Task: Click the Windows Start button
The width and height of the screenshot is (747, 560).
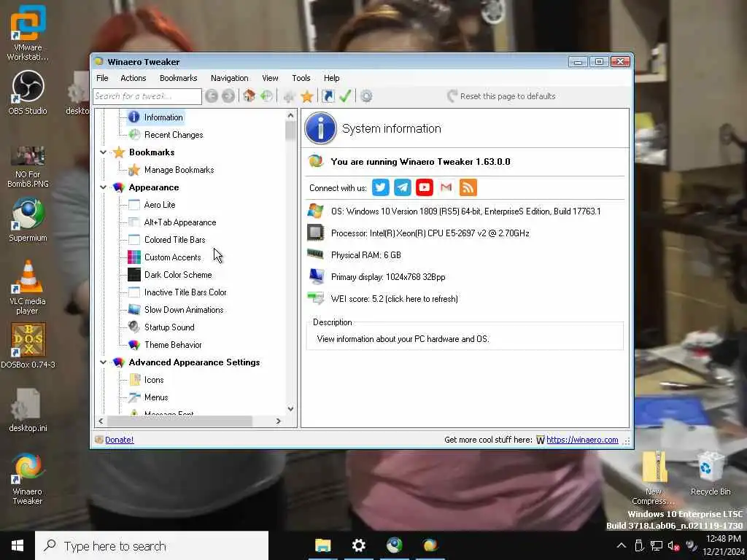Action: click(18, 545)
